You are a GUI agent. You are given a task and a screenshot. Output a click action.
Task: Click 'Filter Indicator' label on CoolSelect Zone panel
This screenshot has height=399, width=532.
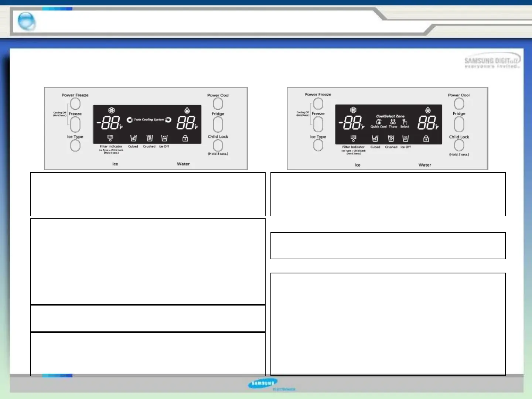click(x=353, y=147)
